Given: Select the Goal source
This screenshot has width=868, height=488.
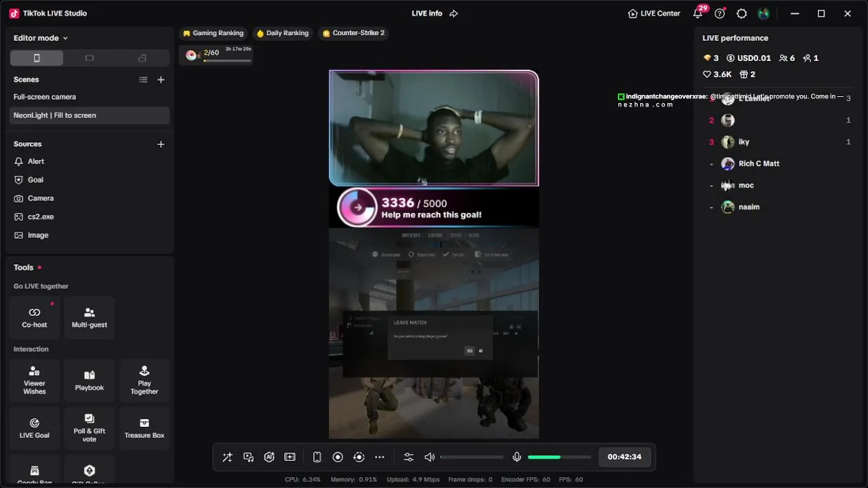Looking at the screenshot, I should [x=90, y=180].
